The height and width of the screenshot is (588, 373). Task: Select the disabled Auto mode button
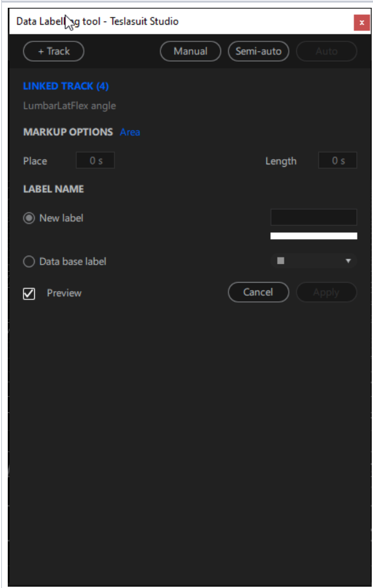pos(326,51)
